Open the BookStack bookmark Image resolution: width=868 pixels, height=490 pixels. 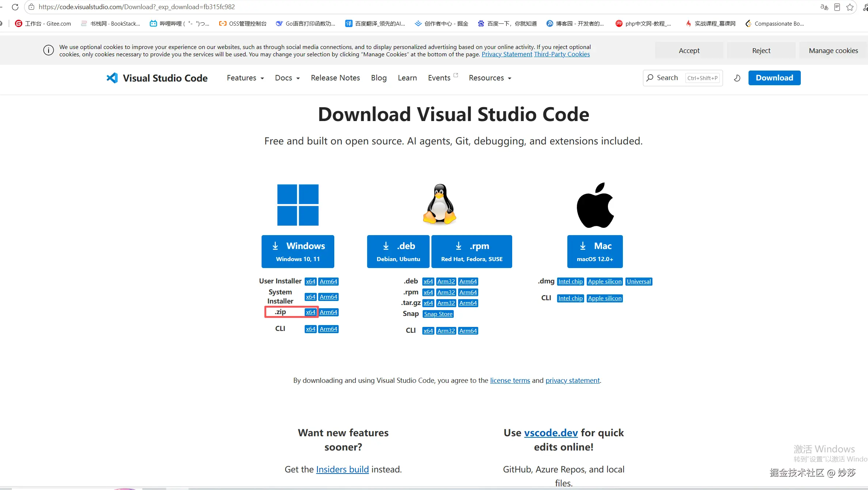click(x=110, y=23)
